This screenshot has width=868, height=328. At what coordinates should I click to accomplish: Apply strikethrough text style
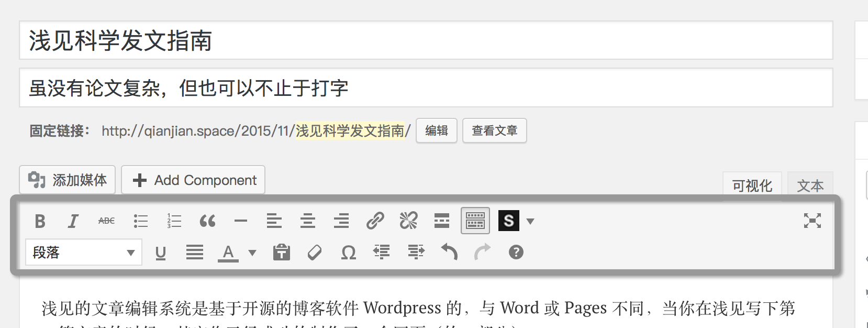tap(106, 221)
